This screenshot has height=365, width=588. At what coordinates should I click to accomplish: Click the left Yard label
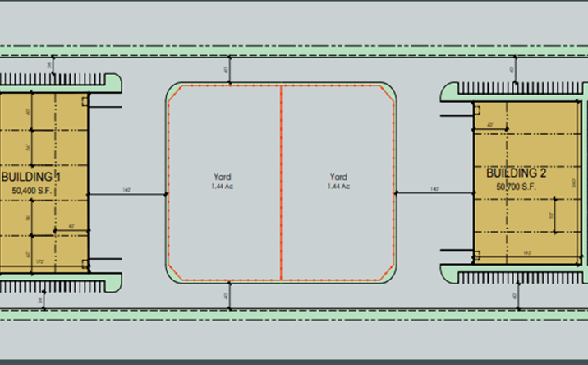[223, 177]
